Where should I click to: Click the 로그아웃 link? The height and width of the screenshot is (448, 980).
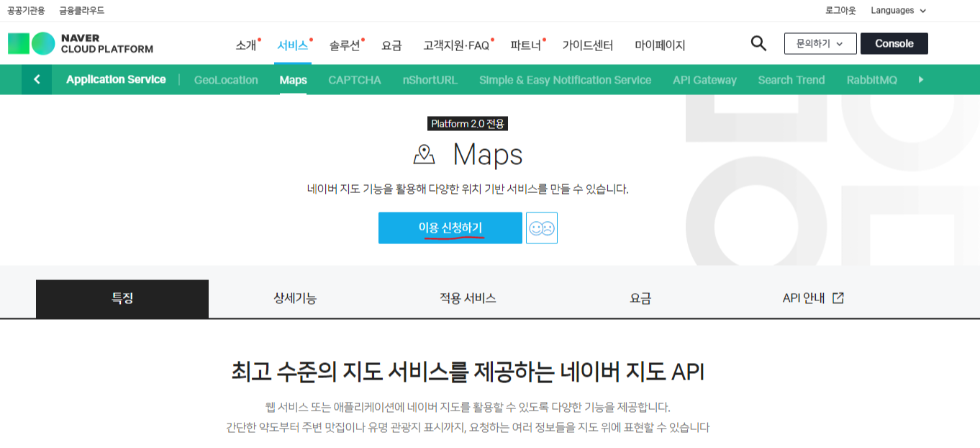[840, 10]
